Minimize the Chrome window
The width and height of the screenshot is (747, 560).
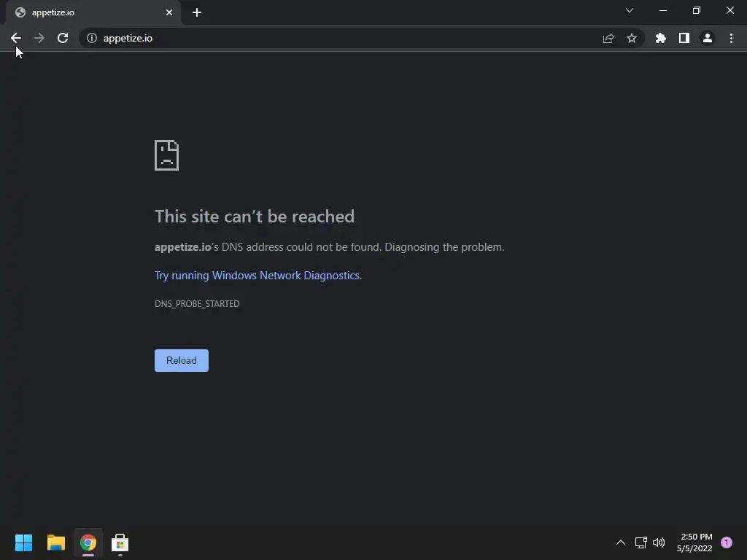coord(662,10)
